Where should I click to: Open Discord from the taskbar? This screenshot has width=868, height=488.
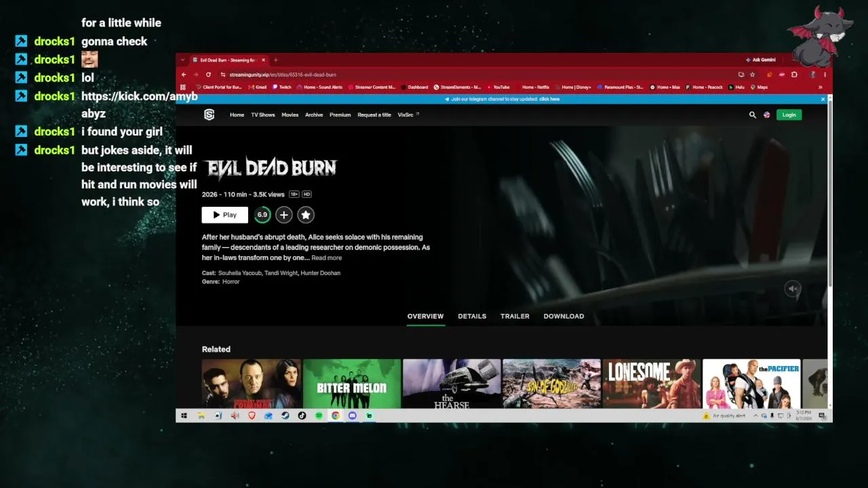coord(353,415)
